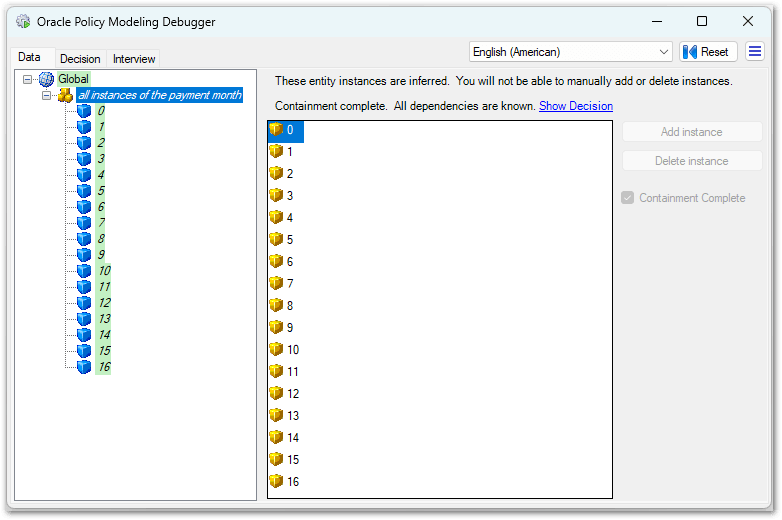Select the Global label in the tree
This screenshot has width=782, height=520.
[73, 79]
